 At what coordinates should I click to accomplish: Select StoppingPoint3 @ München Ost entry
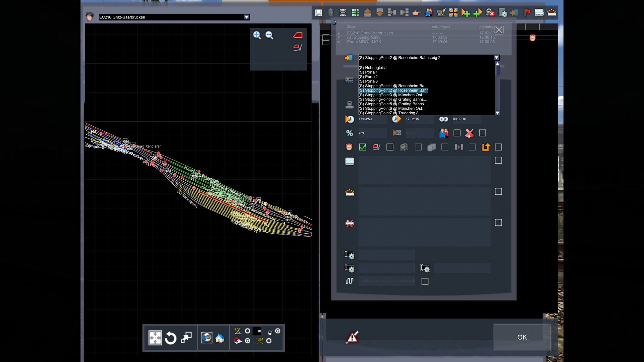click(392, 95)
